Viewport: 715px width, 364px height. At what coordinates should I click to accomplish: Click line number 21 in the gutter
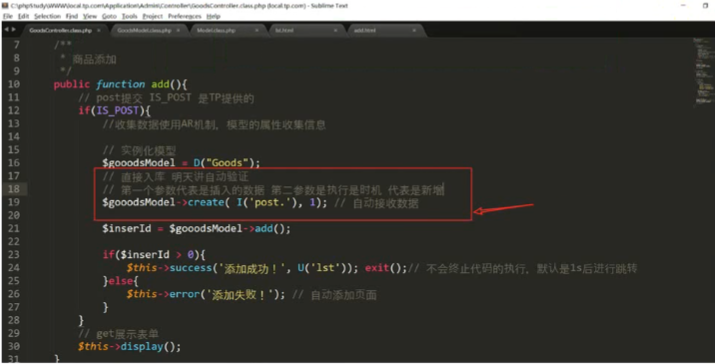click(x=14, y=228)
